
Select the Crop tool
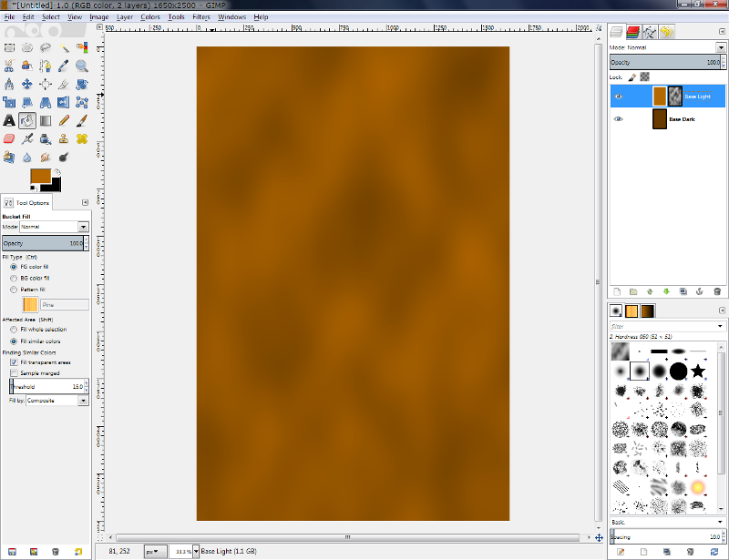pyautogui.click(x=64, y=84)
